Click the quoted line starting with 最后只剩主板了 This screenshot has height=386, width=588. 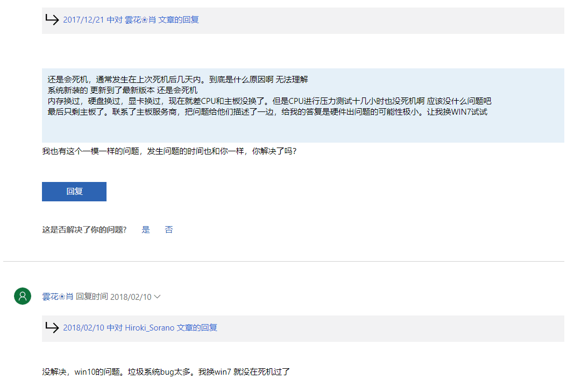(x=267, y=112)
